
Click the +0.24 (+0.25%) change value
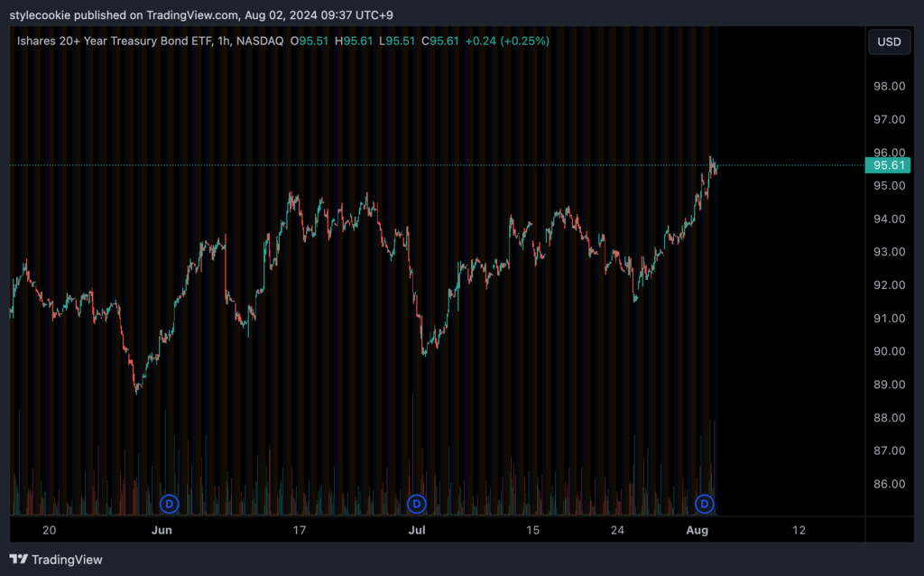coord(507,41)
